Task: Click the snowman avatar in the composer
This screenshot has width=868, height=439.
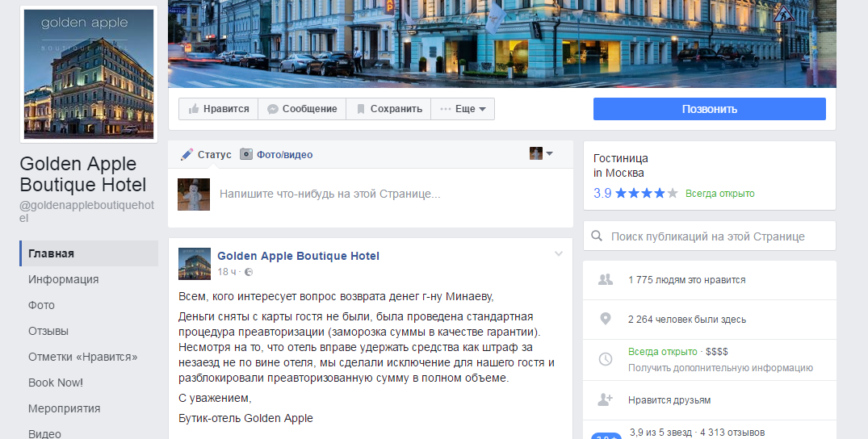Action: (x=194, y=194)
